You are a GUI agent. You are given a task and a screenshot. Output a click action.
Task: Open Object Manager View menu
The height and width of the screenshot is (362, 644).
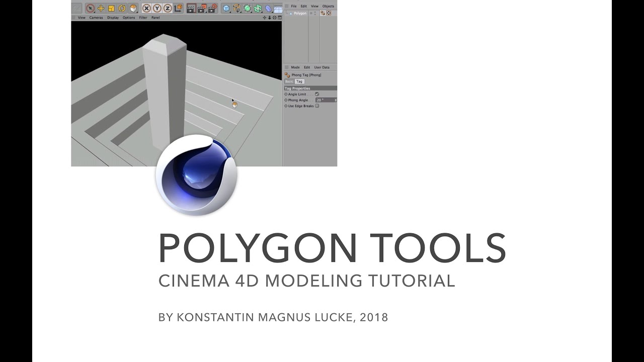pos(314,7)
